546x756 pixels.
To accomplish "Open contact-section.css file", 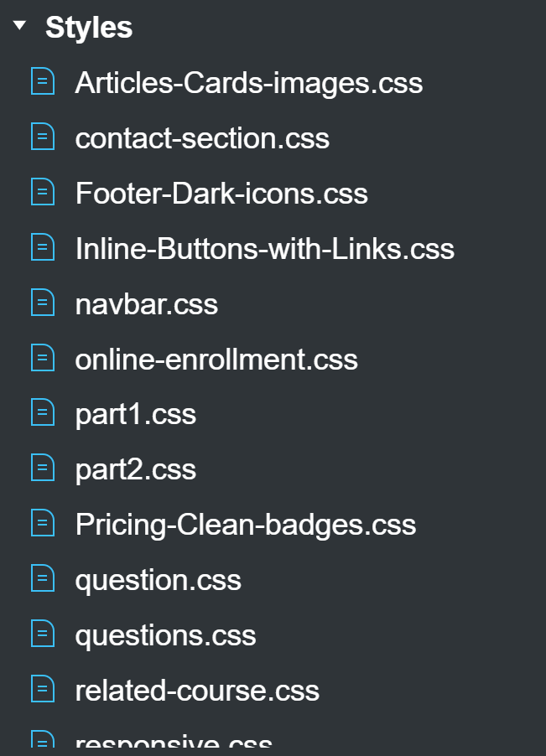I will click(x=202, y=138).
